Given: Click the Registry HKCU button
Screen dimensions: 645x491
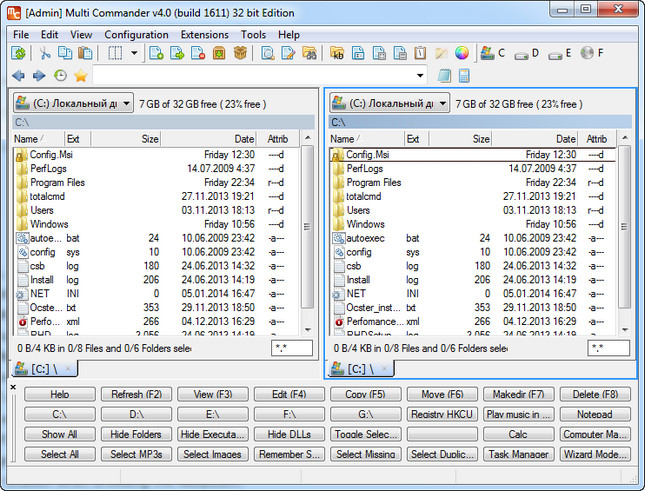Looking at the screenshot, I should [x=442, y=414].
